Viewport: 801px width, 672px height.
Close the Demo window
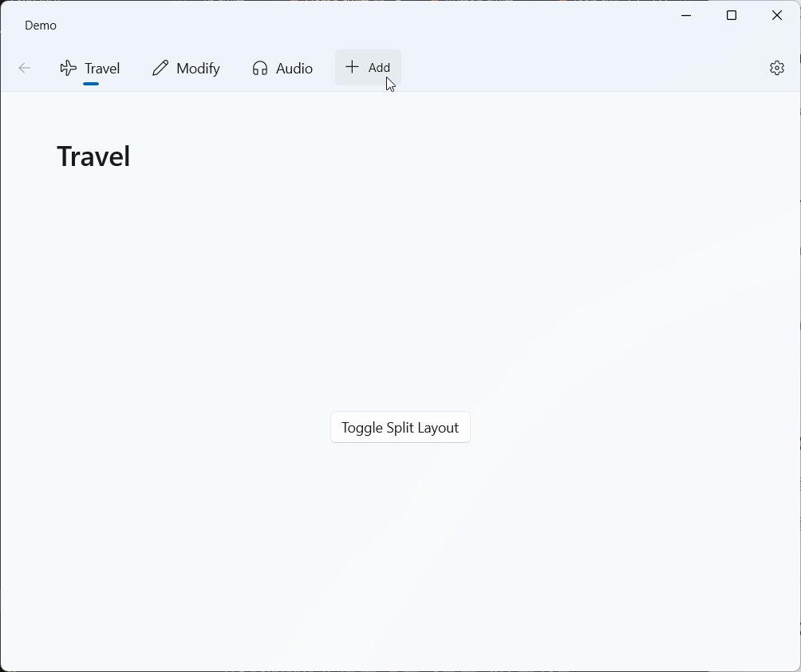777,16
